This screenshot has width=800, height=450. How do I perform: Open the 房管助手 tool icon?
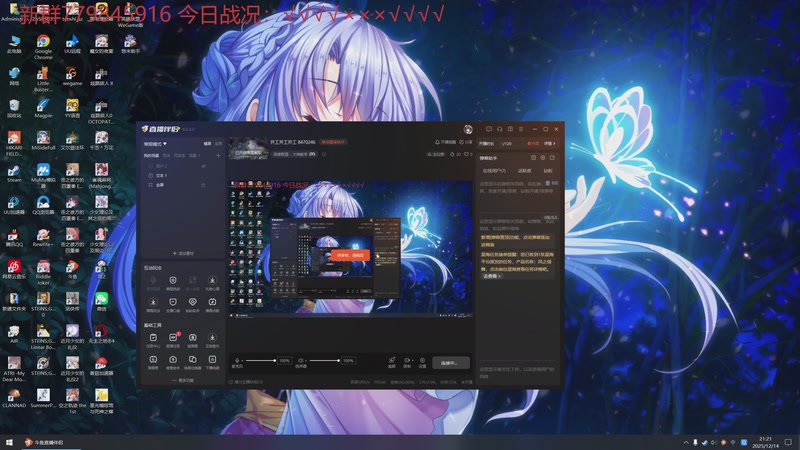click(x=173, y=362)
